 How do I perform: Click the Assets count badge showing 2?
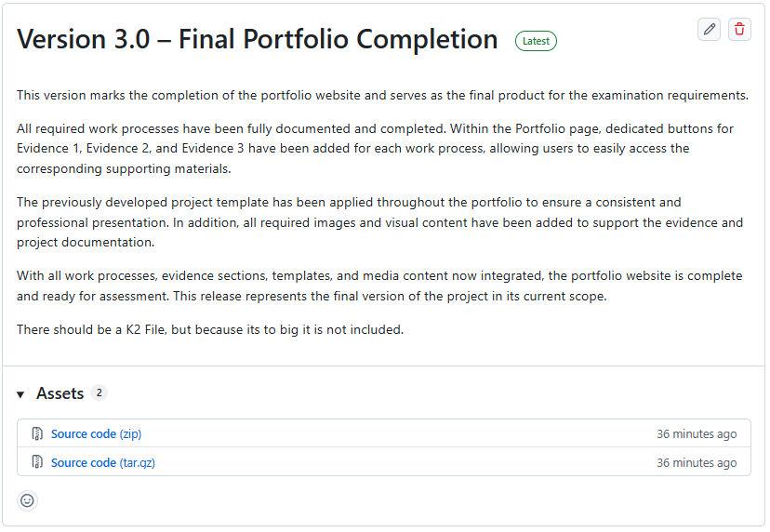click(x=100, y=392)
